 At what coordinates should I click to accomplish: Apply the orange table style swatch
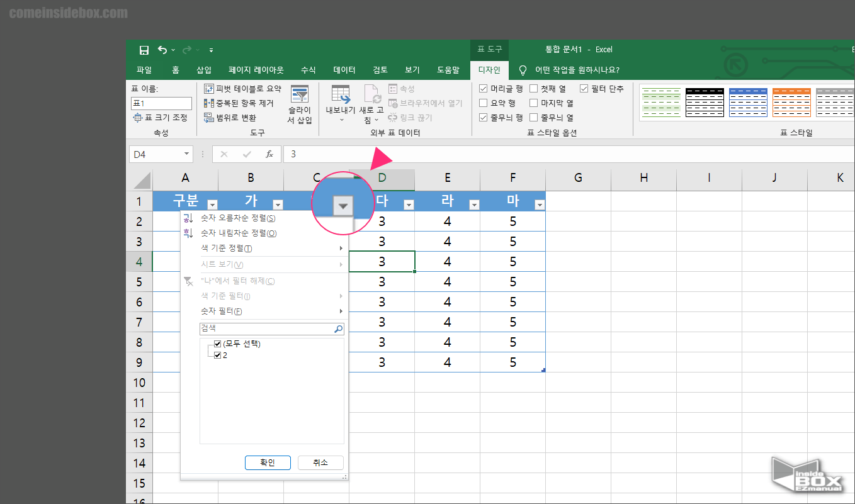pos(791,103)
